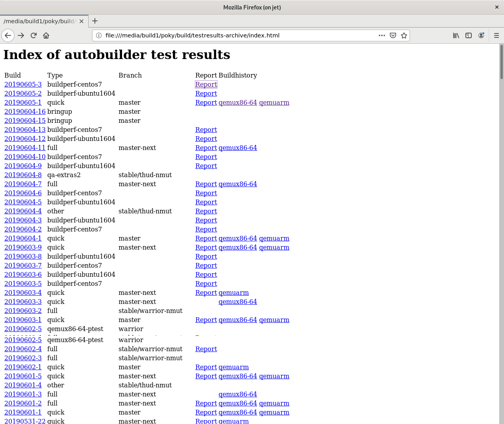Save page to Pocket
This screenshot has height=424, width=504.
pos(393,35)
